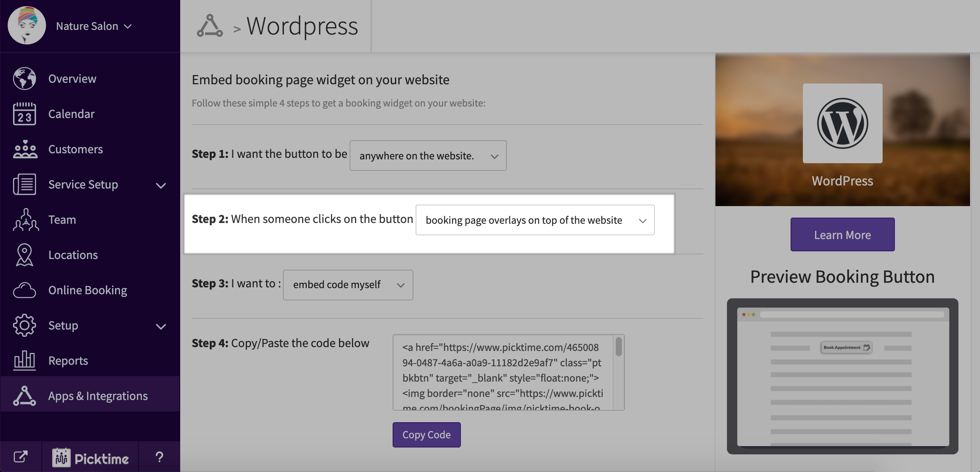Open Step 3 embed code myself dropdown

point(348,285)
